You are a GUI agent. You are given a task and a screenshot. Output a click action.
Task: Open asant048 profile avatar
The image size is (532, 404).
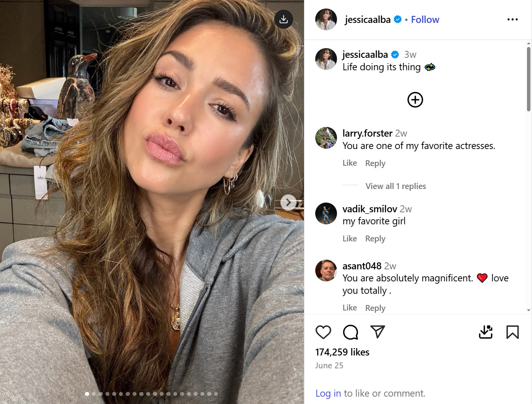click(x=326, y=270)
